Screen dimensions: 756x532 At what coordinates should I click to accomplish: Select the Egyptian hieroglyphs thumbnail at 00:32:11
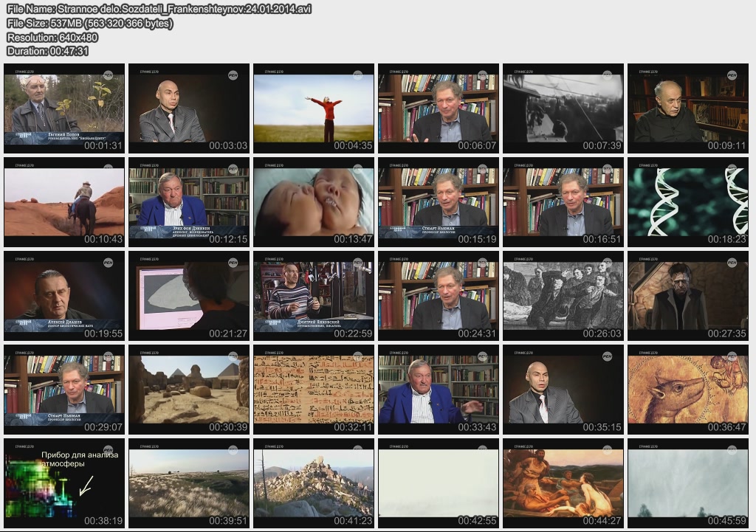(x=314, y=390)
